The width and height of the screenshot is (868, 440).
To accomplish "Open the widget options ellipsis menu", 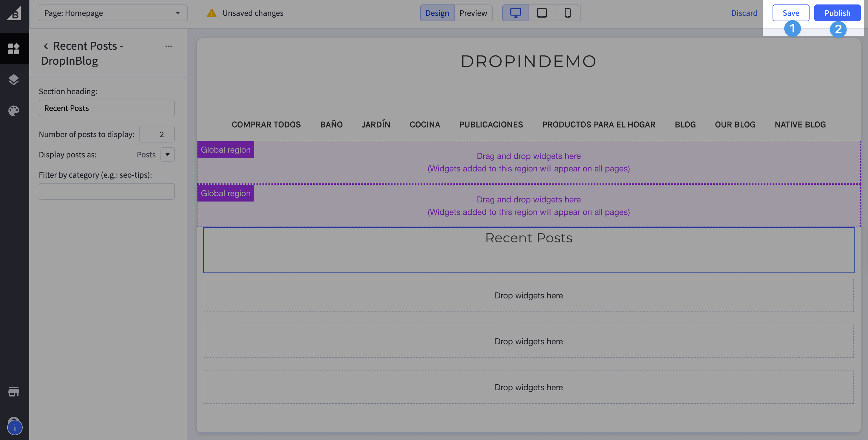I will 169,47.
